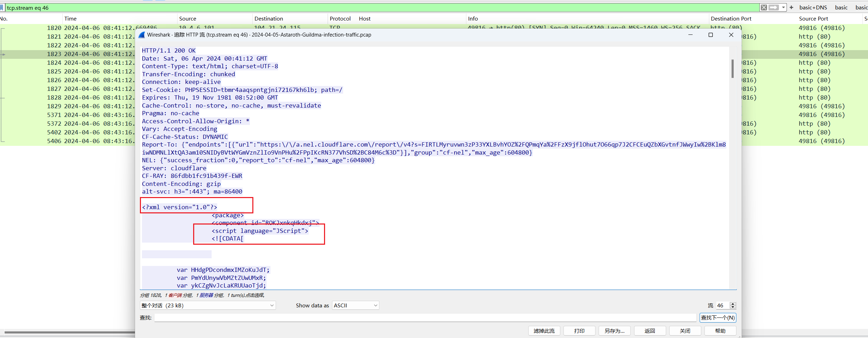Screen dimensions: 868x338
Task: Click the stream content vertical scrollbar thumb
Action: 733,69
